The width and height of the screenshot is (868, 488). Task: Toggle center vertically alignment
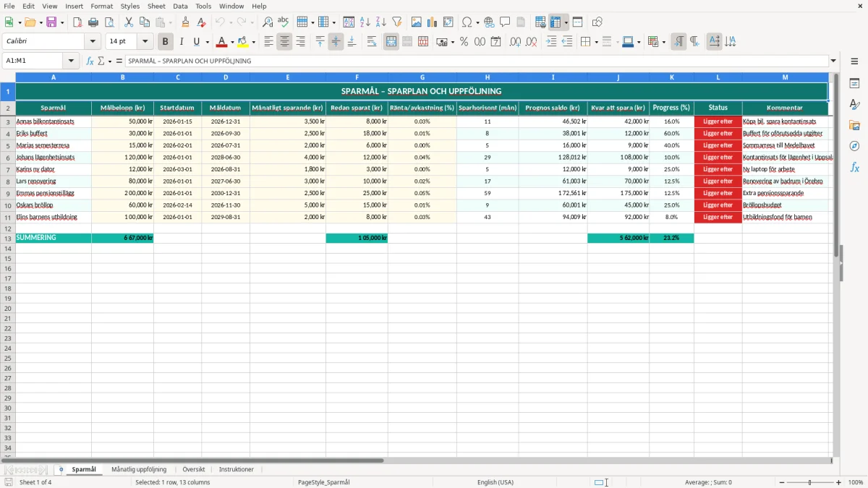click(336, 42)
